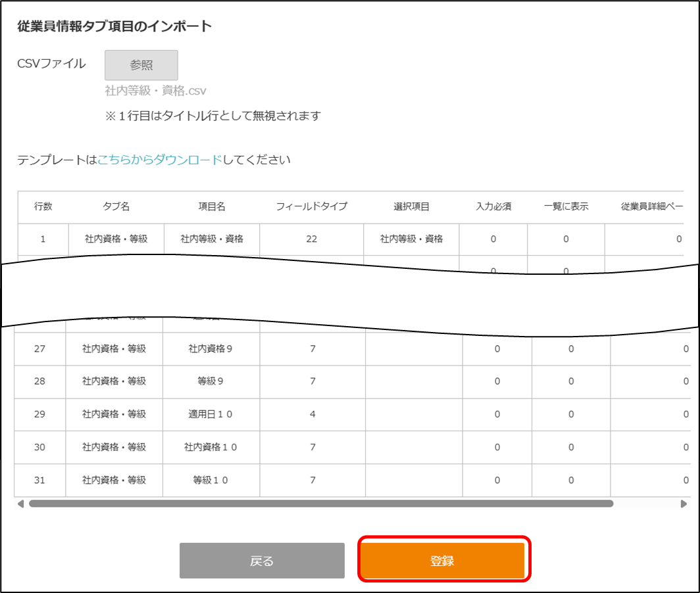Click the horizontal scrollbar left arrow
This screenshot has width=700, height=593.
(x=20, y=504)
